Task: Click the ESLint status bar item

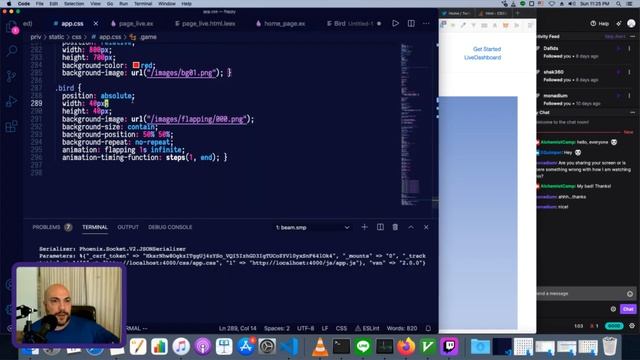Action: pyautogui.click(x=367, y=328)
